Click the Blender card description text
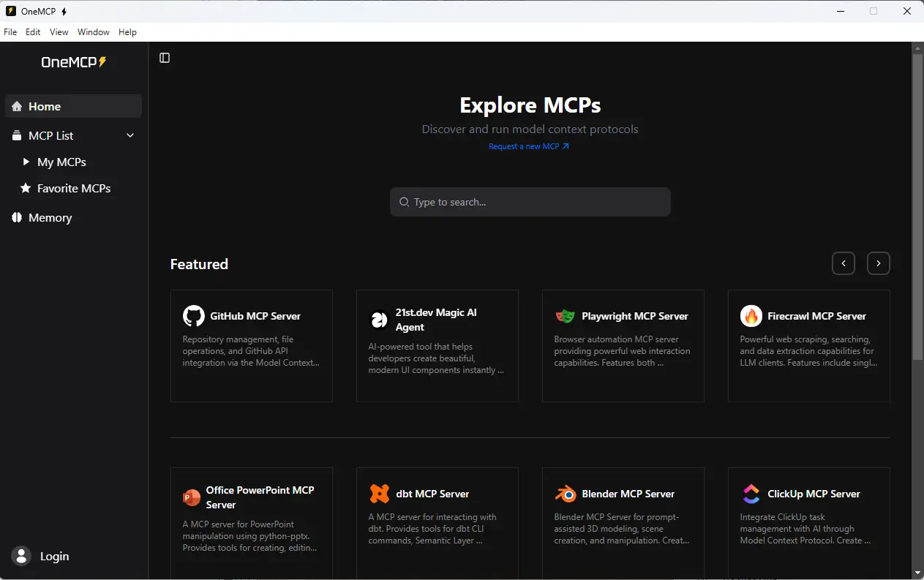924x580 pixels. pyautogui.click(x=622, y=529)
